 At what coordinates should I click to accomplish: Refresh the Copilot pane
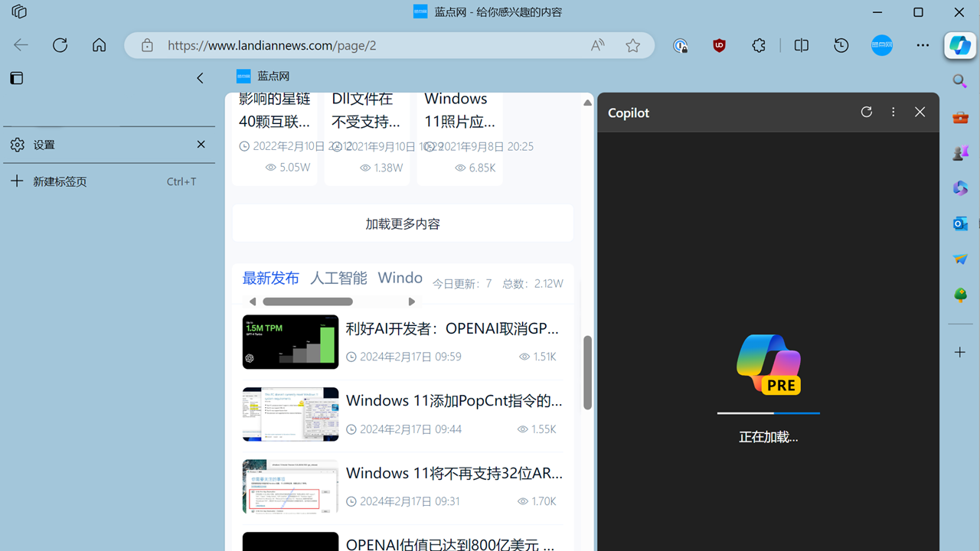click(x=866, y=112)
